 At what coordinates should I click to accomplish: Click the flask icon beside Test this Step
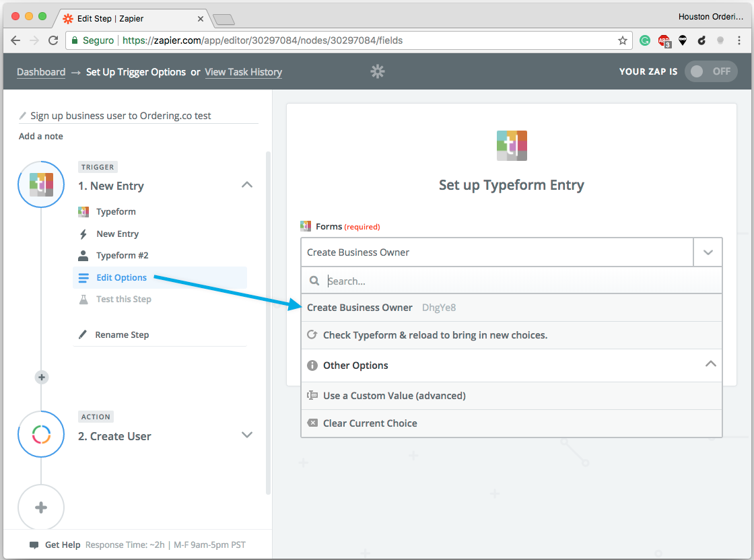click(x=83, y=300)
